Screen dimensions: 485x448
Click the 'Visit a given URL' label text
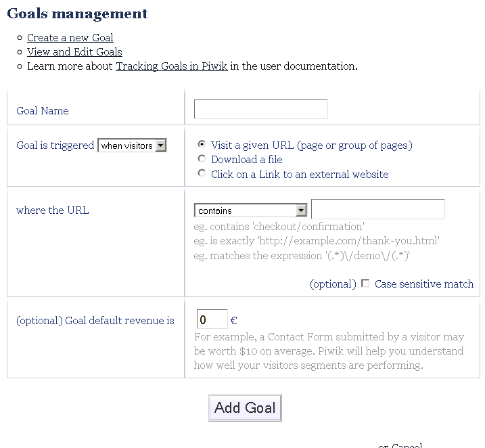pos(311,145)
